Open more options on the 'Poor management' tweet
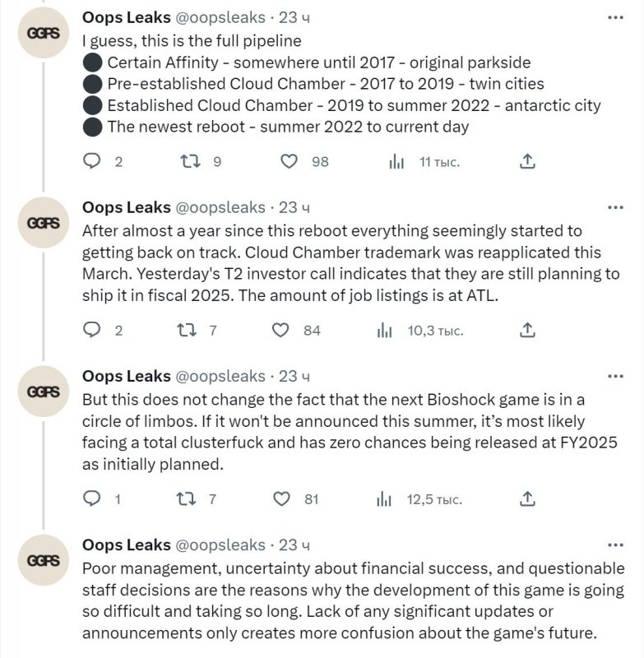Screen dimensions: 644x658 tap(614, 544)
